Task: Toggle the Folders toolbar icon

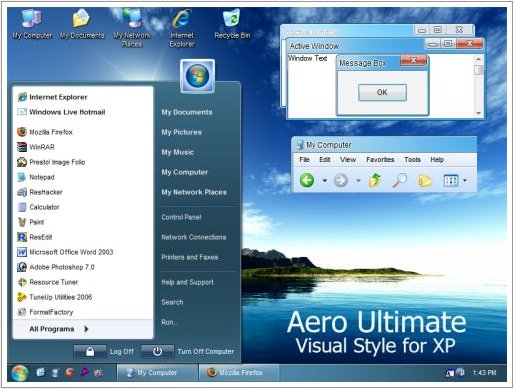Action: 425,181
